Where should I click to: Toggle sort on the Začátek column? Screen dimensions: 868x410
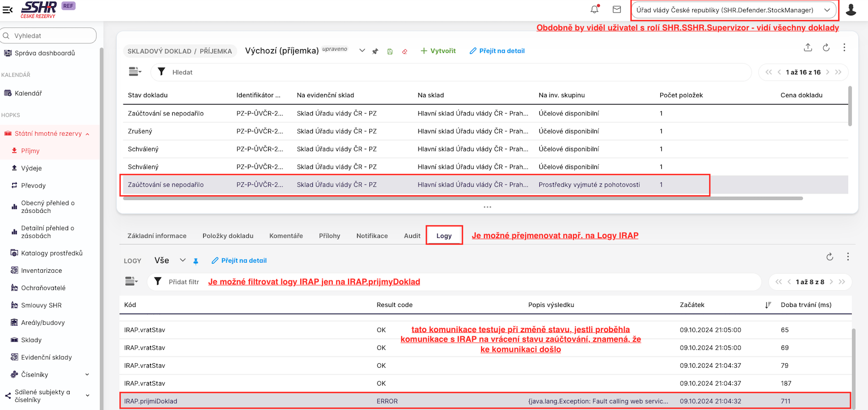(767, 305)
